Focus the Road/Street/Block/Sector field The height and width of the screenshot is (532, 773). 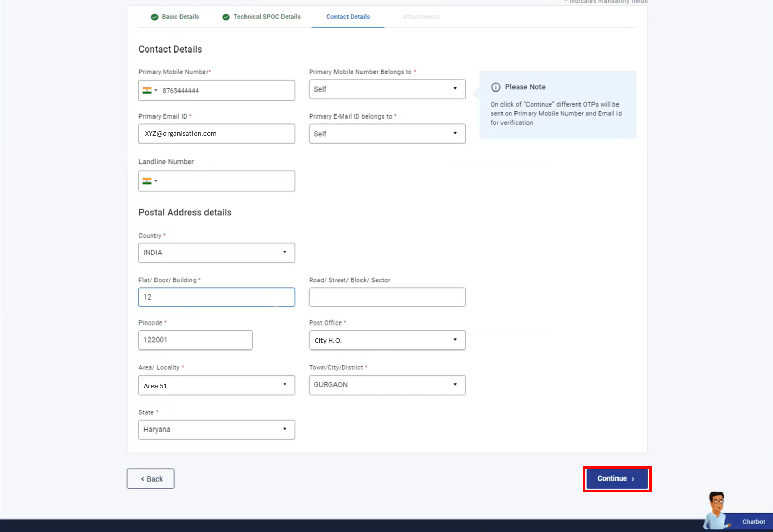pos(387,297)
